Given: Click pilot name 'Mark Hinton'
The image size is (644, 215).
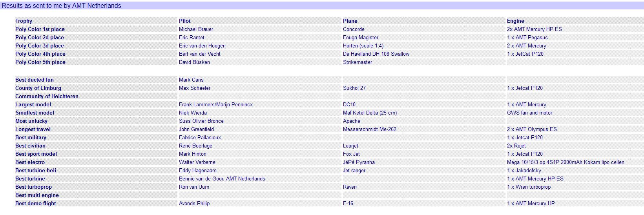Looking at the screenshot, I should [x=193, y=154].
